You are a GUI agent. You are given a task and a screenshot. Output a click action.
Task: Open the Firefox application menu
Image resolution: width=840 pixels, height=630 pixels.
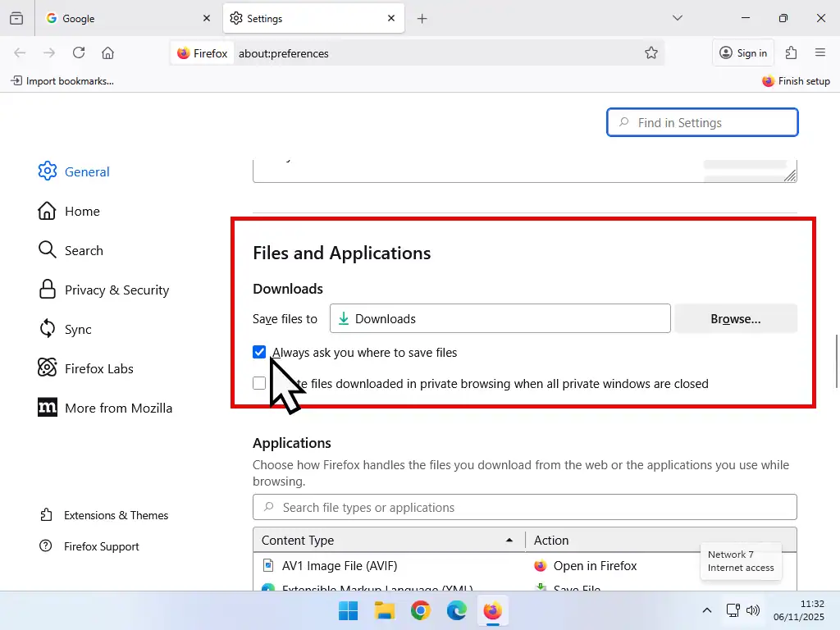click(820, 52)
